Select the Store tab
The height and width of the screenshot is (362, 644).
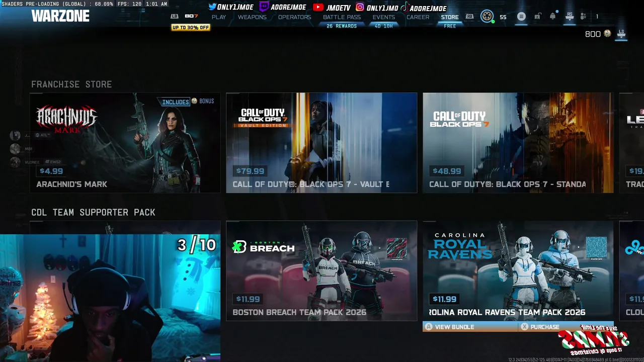coord(450,17)
